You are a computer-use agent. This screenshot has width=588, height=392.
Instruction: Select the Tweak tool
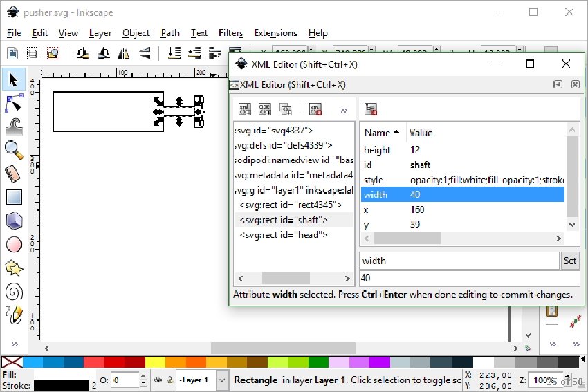point(14,127)
